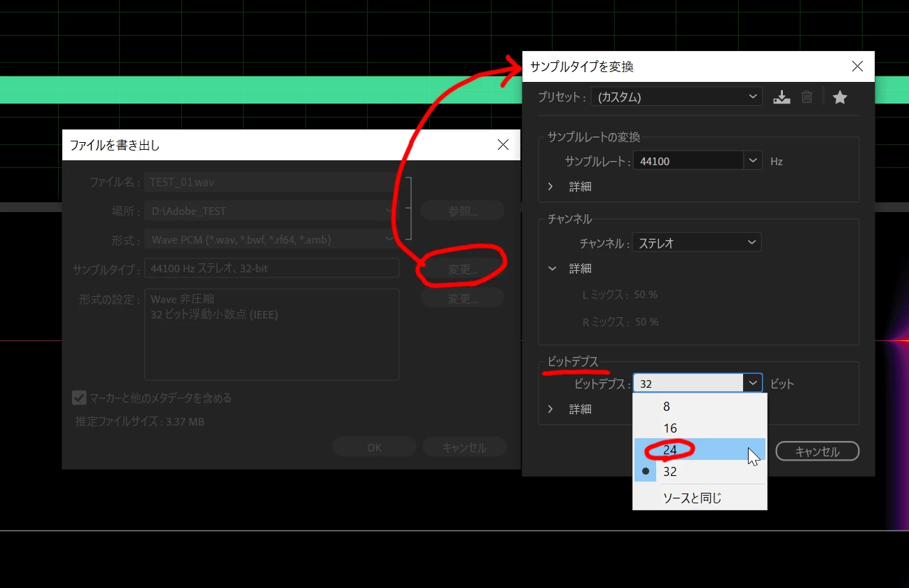The height and width of the screenshot is (588, 909).
Task: Edit the ビットデプス 32 field
Action: coord(688,383)
